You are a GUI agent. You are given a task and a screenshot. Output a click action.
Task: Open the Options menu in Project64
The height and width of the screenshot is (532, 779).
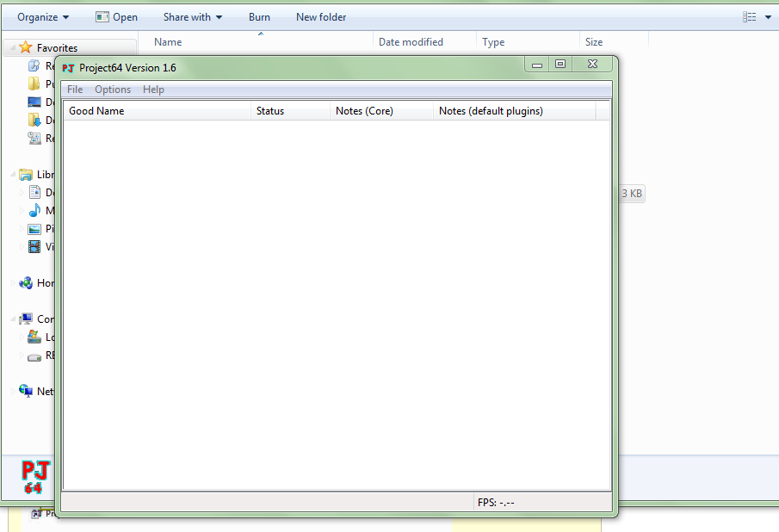113,90
